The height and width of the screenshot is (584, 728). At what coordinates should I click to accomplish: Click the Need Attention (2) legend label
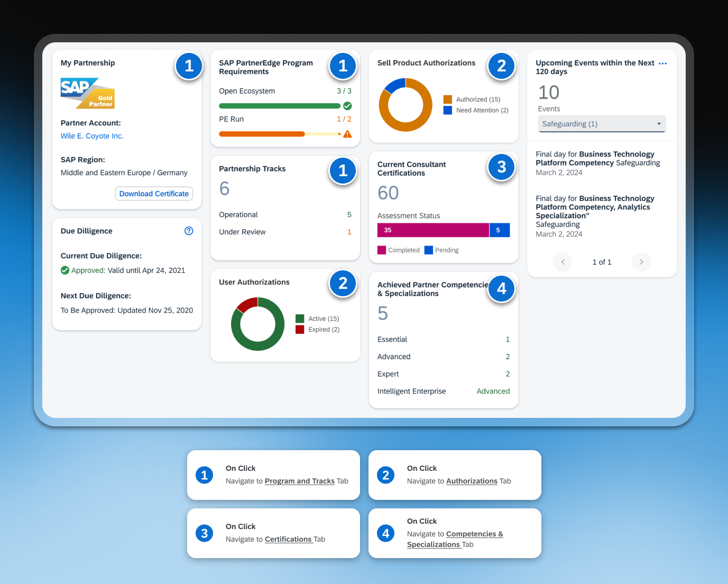[482, 110]
